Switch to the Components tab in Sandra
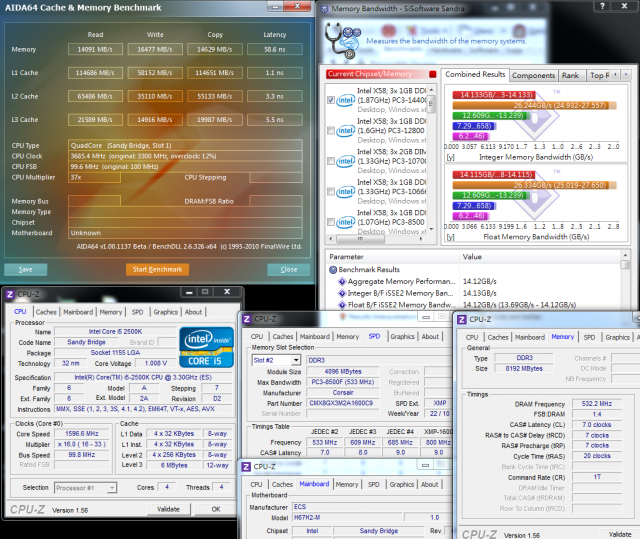640x539 pixels. point(534,75)
